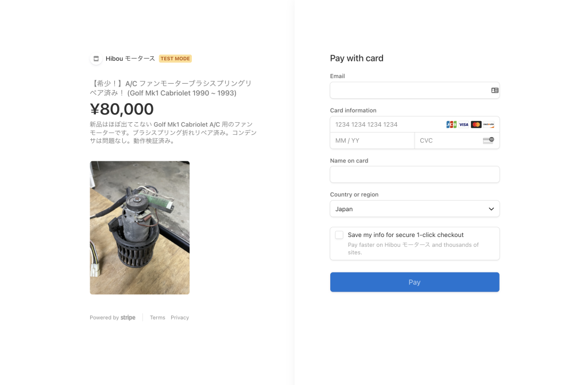This screenshot has height=385, width=588.
Task: Click the Hibou store logo icon
Action: (96, 59)
